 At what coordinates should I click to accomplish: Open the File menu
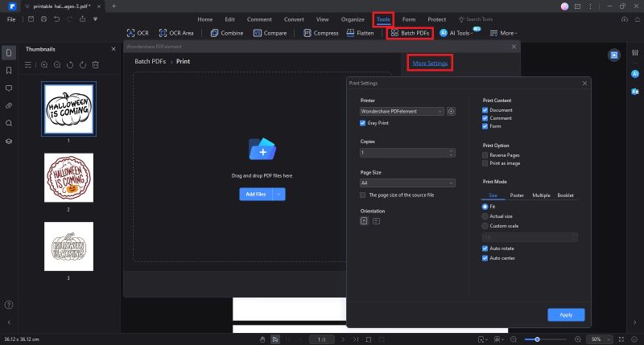point(11,19)
